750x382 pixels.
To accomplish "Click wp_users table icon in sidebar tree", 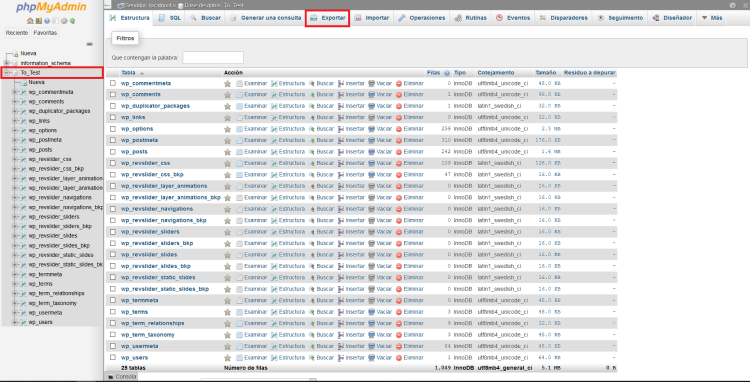I will coord(24,322).
